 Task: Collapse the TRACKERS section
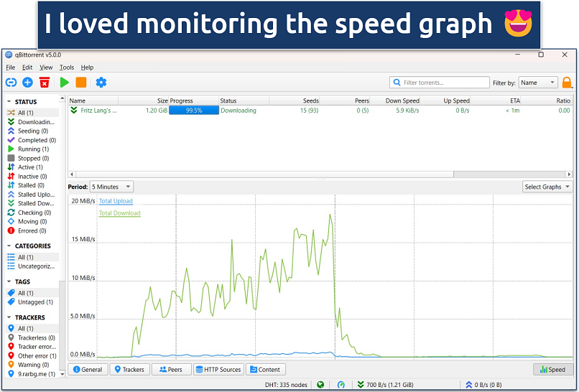pos(9,317)
